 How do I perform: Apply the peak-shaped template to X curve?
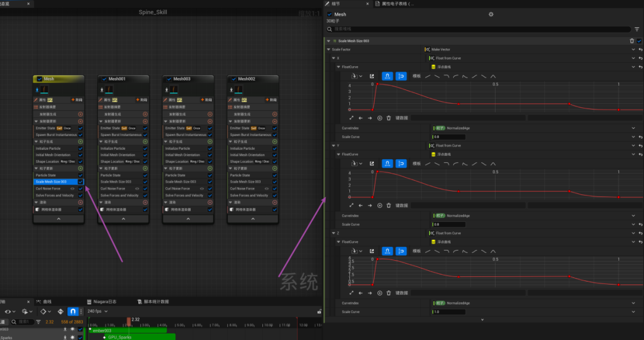coord(493,76)
